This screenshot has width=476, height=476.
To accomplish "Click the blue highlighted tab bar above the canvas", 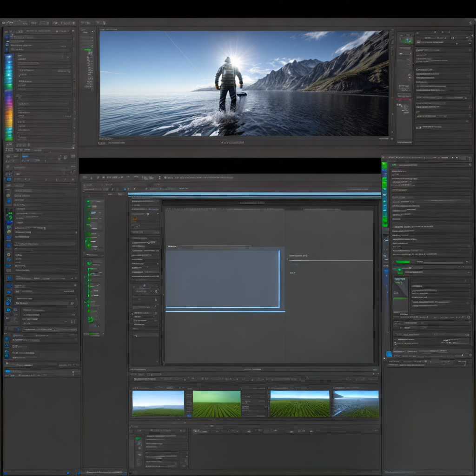I will click(254, 194).
